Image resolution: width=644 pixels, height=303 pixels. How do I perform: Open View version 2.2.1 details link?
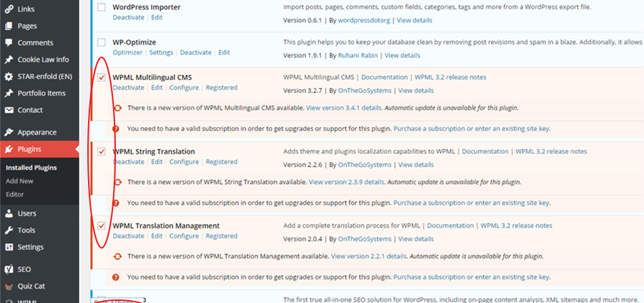point(369,256)
